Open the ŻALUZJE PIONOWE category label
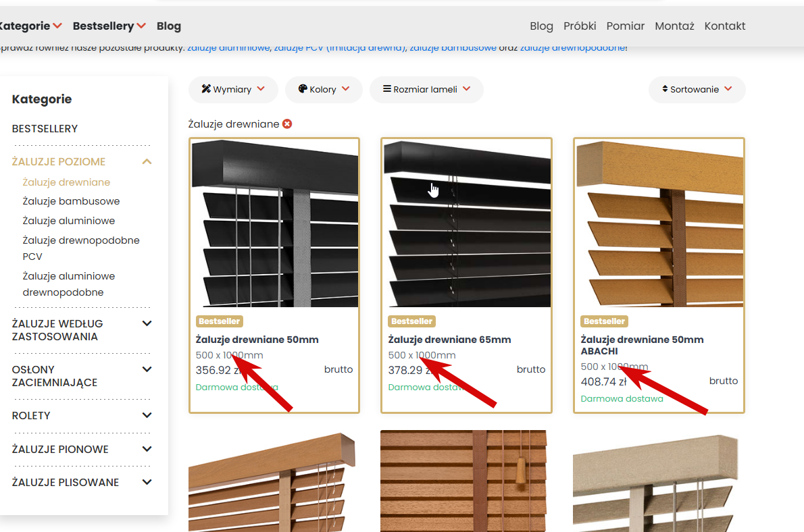This screenshot has height=532, width=804. coord(60,450)
